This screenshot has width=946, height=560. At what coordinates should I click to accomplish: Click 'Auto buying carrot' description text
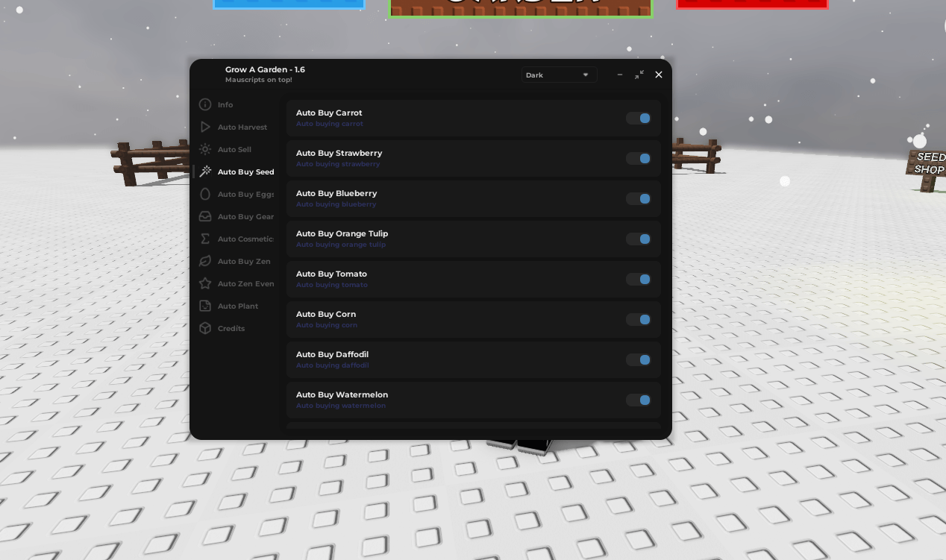point(330,124)
